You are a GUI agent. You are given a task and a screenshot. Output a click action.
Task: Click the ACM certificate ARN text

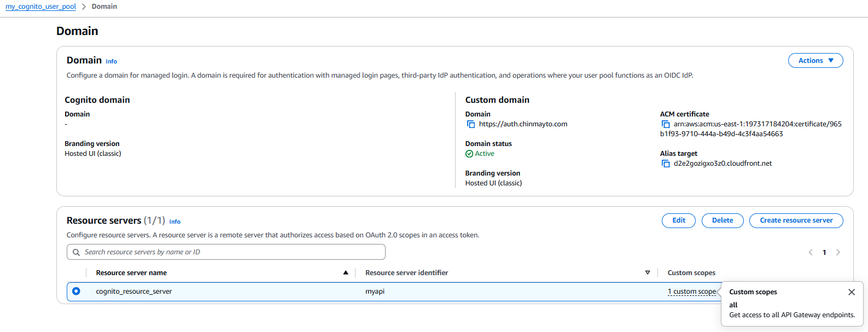[751, 129]
